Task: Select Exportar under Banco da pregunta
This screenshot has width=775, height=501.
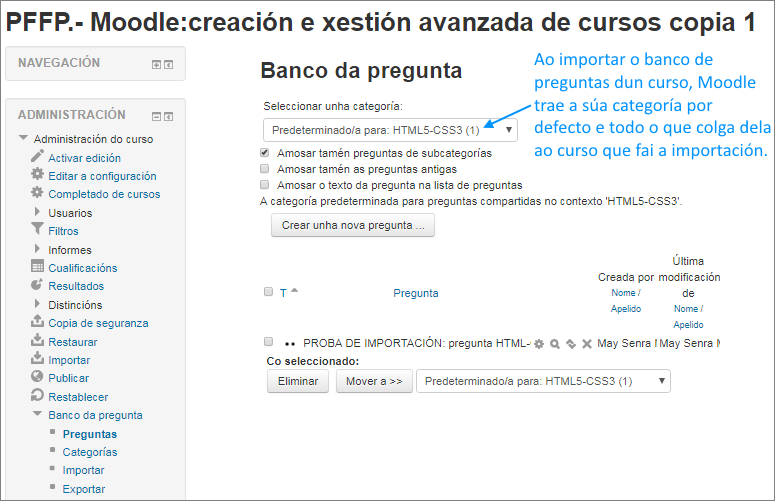Action: (x=84, y=489)
